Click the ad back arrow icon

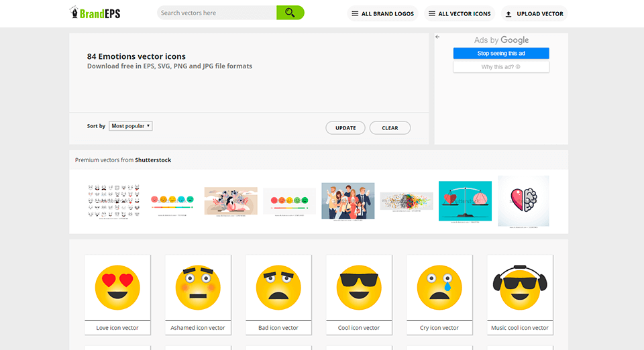437,37
